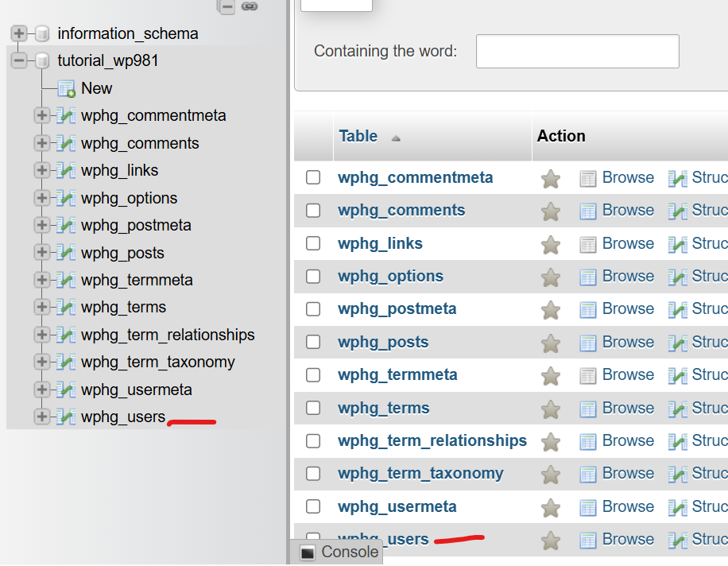Click favorite star for wphg_posts table
728x566 pixels.
551,343
